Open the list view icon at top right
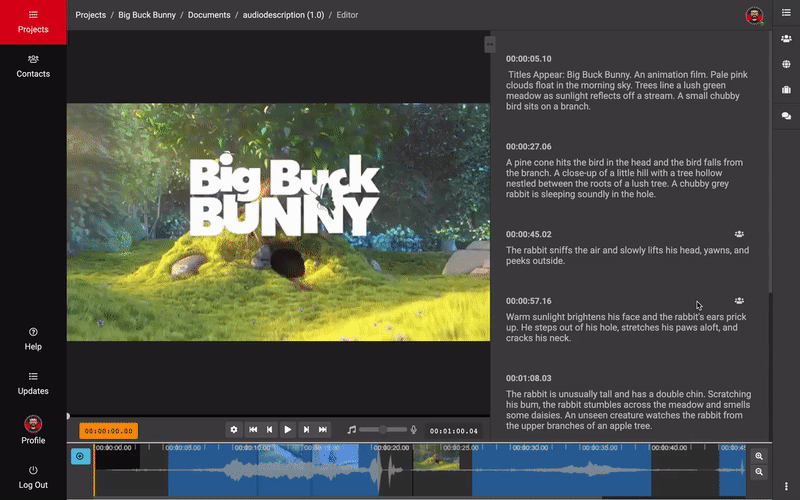The height and width of the screenshot is (500, 800). [786, 15]
